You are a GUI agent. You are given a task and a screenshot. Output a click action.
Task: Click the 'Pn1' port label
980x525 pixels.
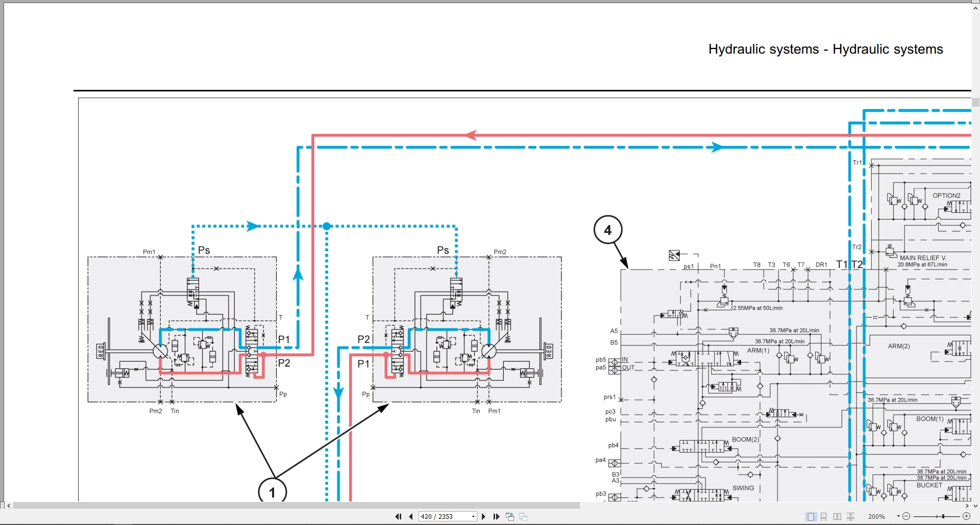tap(716, 266)
